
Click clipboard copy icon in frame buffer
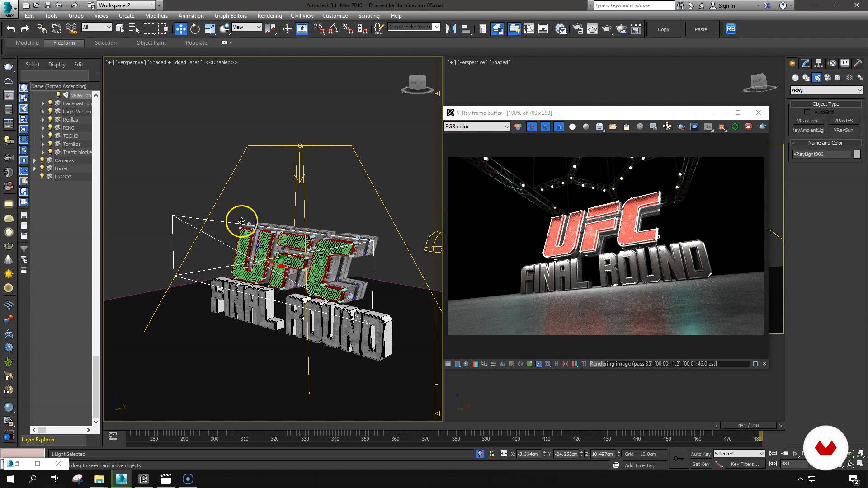coord(627,127)
